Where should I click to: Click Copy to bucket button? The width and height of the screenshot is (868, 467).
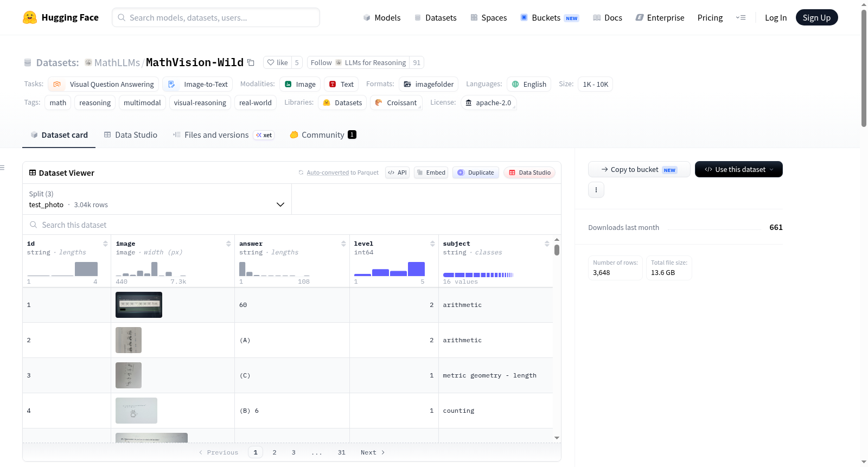[x=639, y=169]
